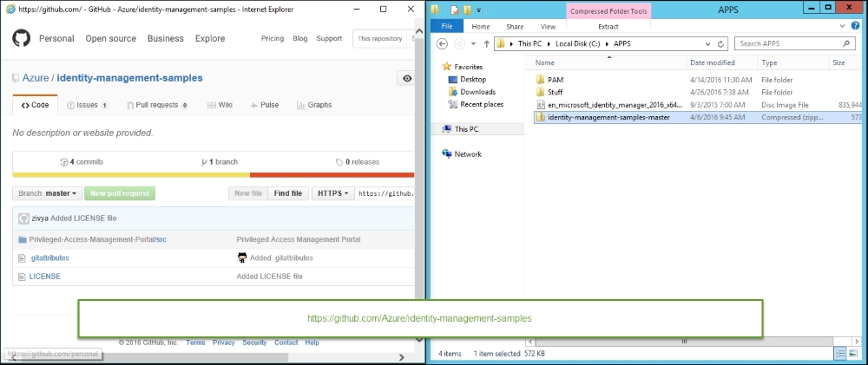Click the .gitattributes file icon
868x365 pixels.
click(23, 257)
